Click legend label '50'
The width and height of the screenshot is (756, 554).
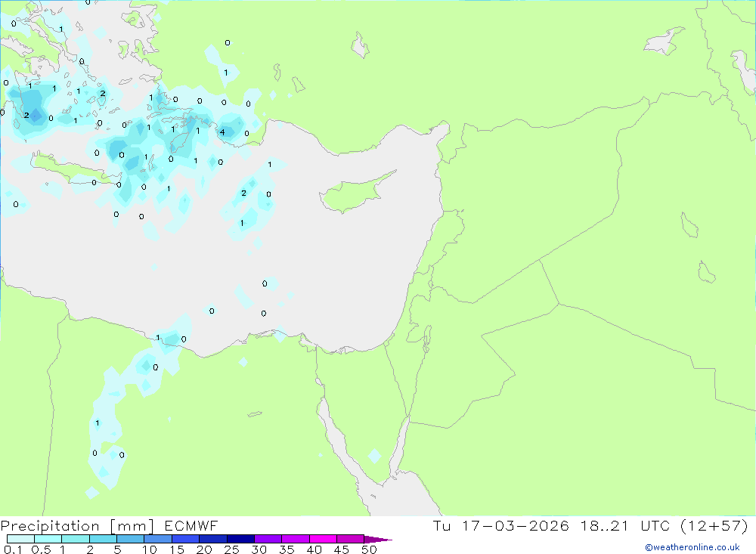370,549
